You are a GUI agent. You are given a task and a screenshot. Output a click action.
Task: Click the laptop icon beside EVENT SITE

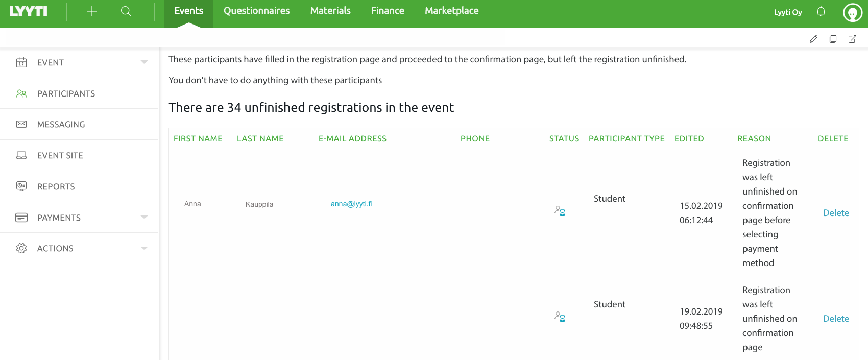tap(21, 155)
